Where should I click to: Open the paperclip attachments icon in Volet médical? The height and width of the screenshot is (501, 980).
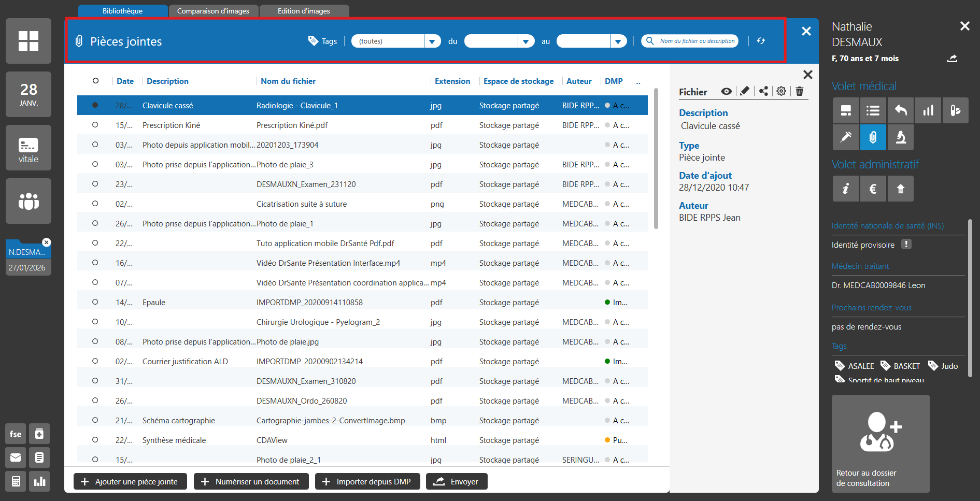click(873, 137)
